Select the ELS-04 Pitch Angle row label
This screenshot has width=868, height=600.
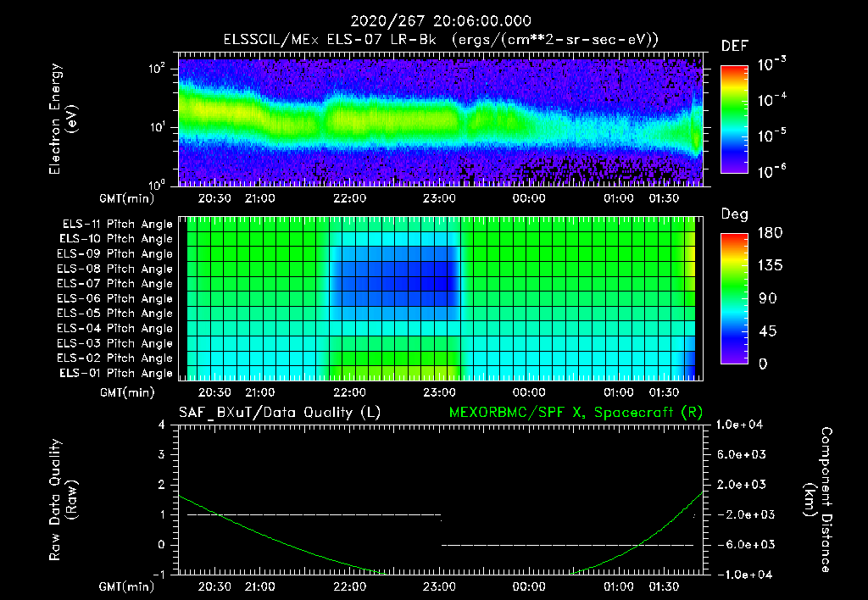[115, 328]
